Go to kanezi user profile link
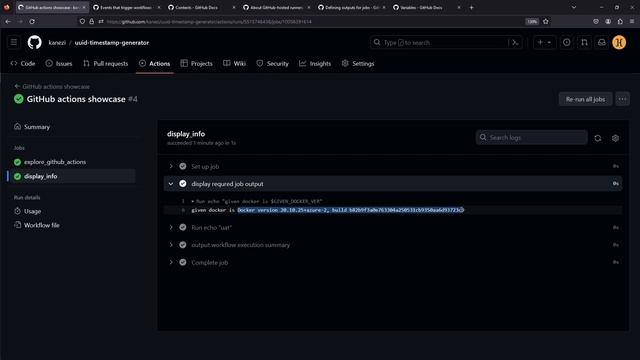The width and height of the screenshot is (640, 360). (57, 42)
